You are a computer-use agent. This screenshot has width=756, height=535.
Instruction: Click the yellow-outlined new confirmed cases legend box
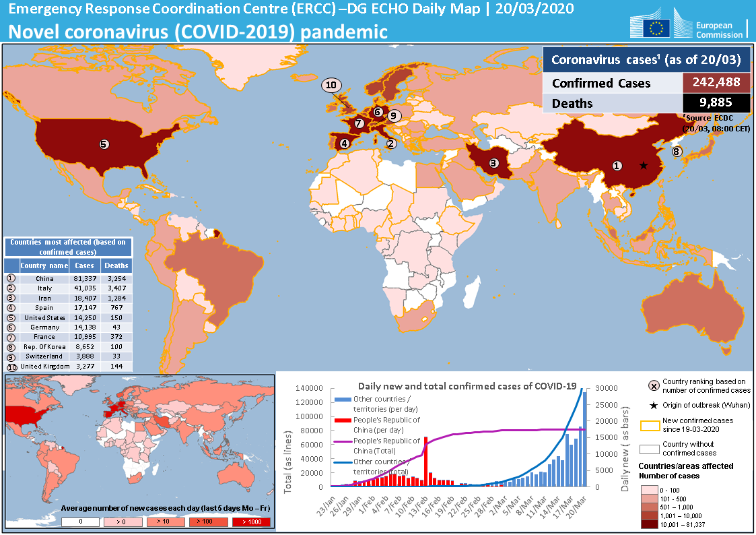[650, 425]
